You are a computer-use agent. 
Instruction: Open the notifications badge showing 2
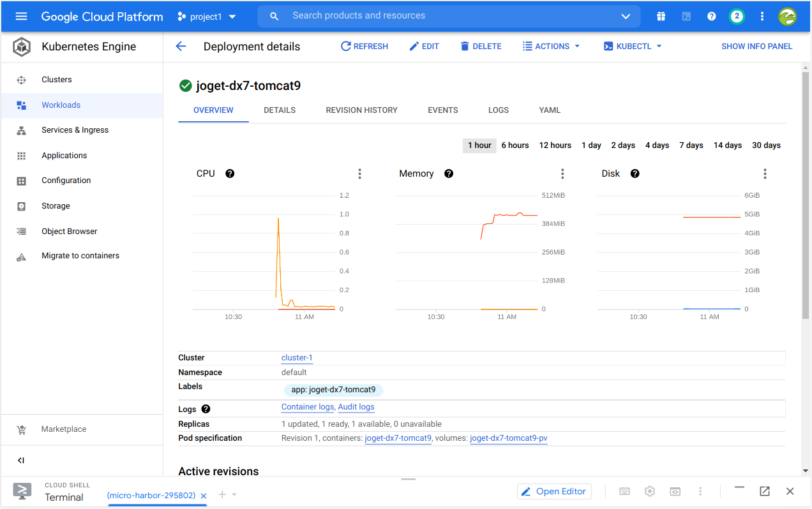coord(737,17)
